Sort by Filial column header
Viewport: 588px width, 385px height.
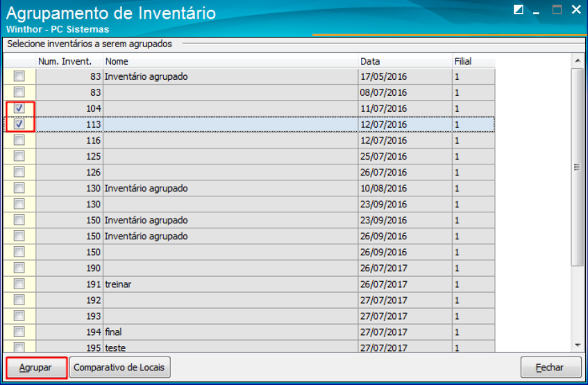point(473,61)
